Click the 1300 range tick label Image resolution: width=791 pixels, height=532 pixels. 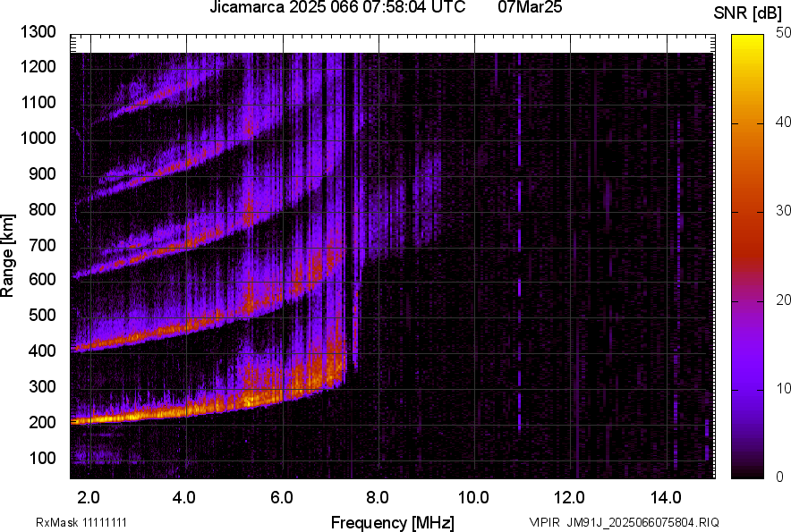pos(38,32)
